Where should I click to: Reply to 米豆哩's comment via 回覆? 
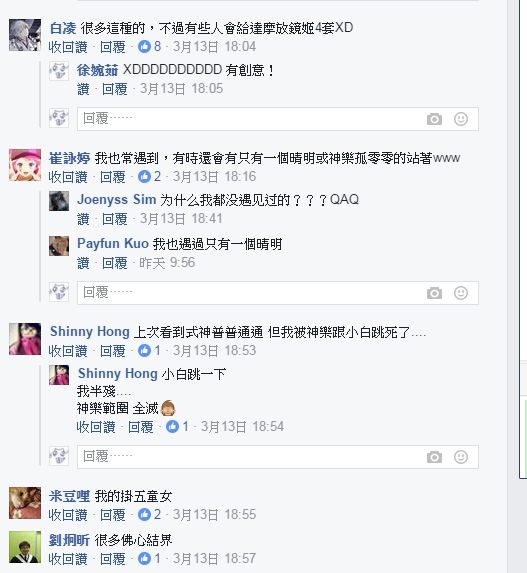tap(113, 515)
